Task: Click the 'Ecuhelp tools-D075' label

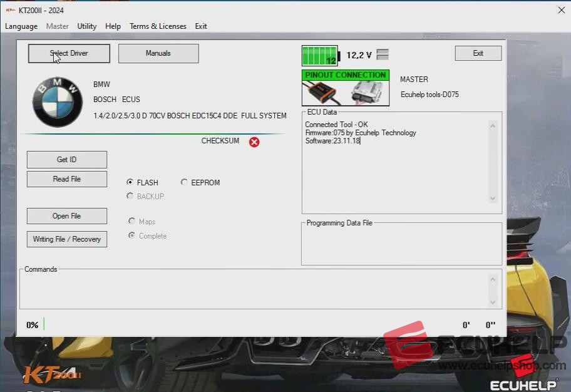Action: [430, 95]
